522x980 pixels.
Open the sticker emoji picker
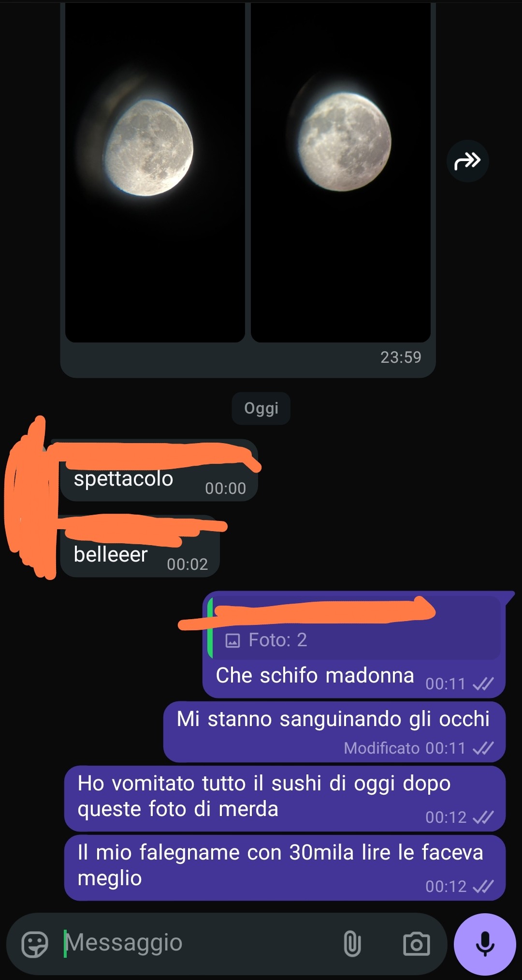pos(35,944)
